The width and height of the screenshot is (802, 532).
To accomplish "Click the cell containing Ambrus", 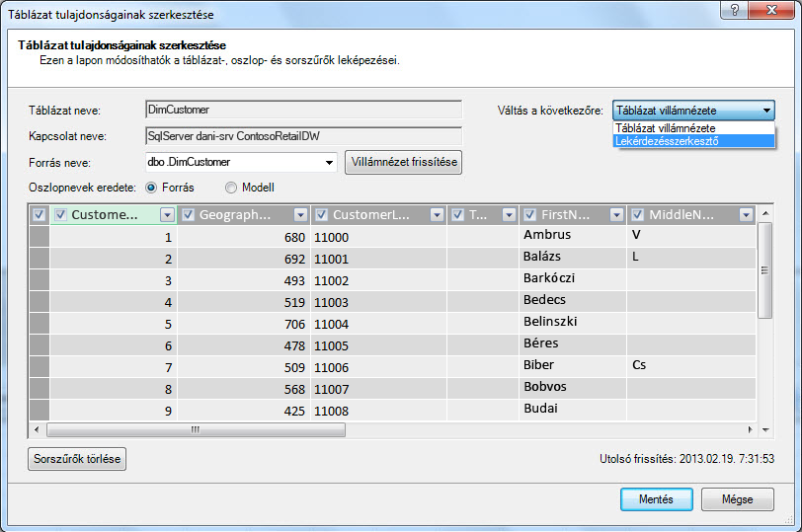I will click(x=572, y=235).
